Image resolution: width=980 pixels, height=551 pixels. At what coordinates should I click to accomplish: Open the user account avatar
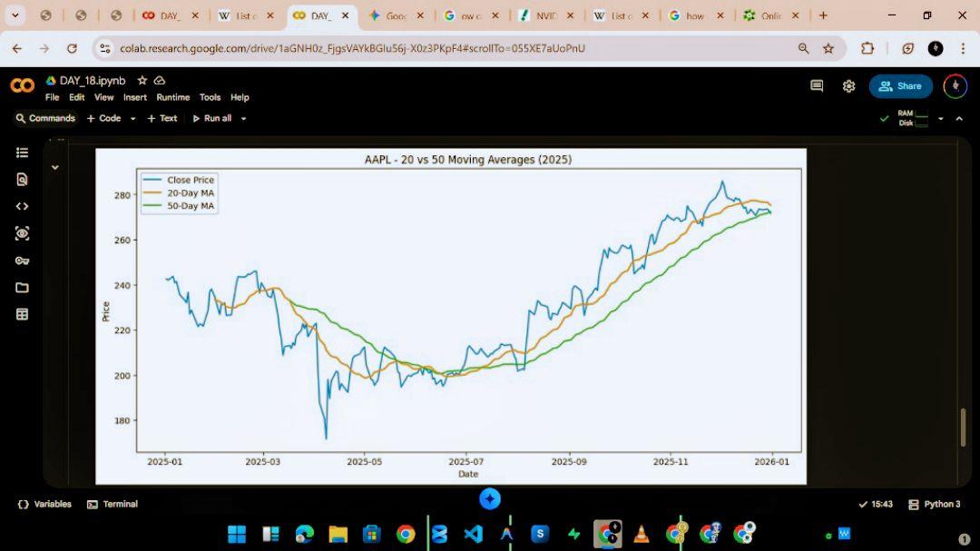click(955, 86)
